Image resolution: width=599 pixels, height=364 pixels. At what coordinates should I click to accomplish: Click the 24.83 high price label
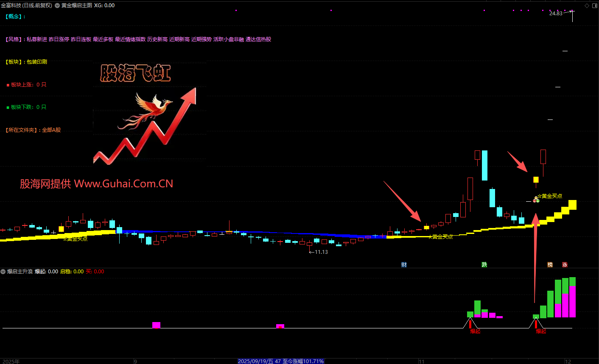[x=555, y=14]
